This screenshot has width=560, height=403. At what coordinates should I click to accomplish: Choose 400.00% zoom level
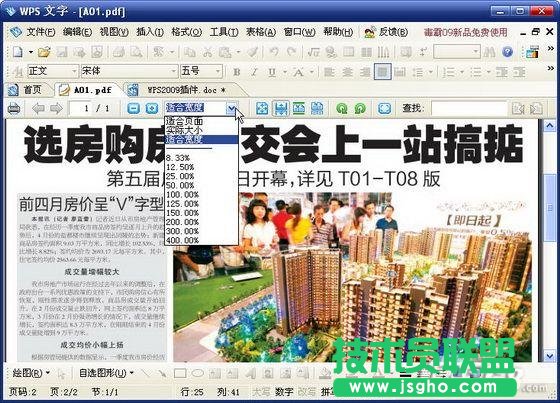[x=202, y=240]
